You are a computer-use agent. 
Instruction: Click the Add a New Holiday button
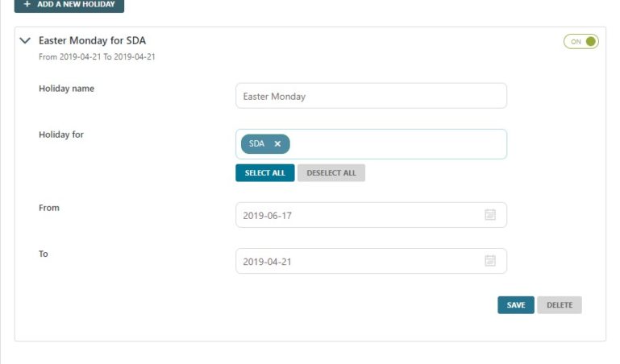pyautogui.click(x=69, y=5)
